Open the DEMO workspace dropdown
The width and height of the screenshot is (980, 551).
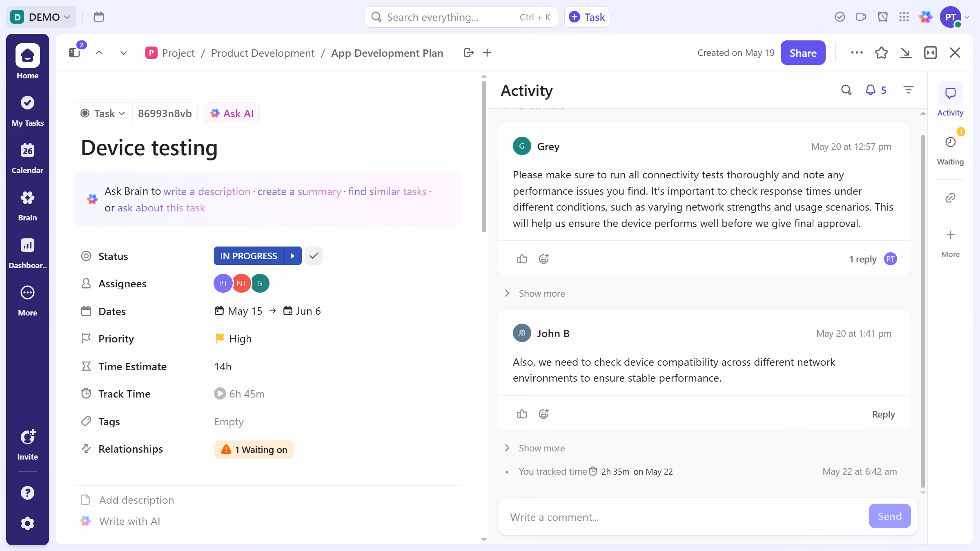41,17
